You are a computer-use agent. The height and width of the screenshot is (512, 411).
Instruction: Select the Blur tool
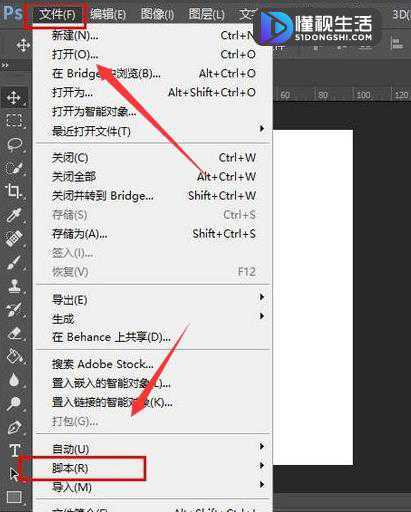(14, 380)
